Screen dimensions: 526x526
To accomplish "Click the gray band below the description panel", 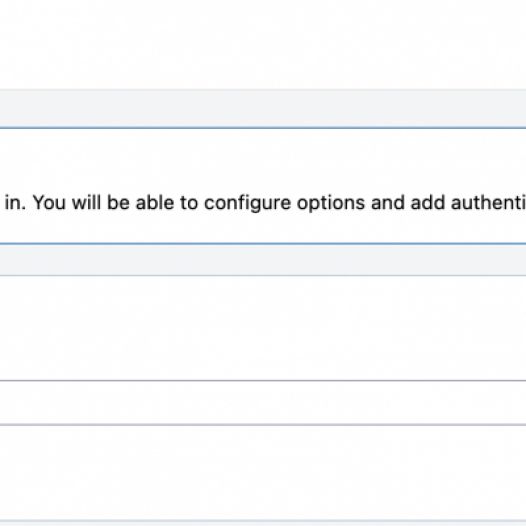I will (263, 260).
